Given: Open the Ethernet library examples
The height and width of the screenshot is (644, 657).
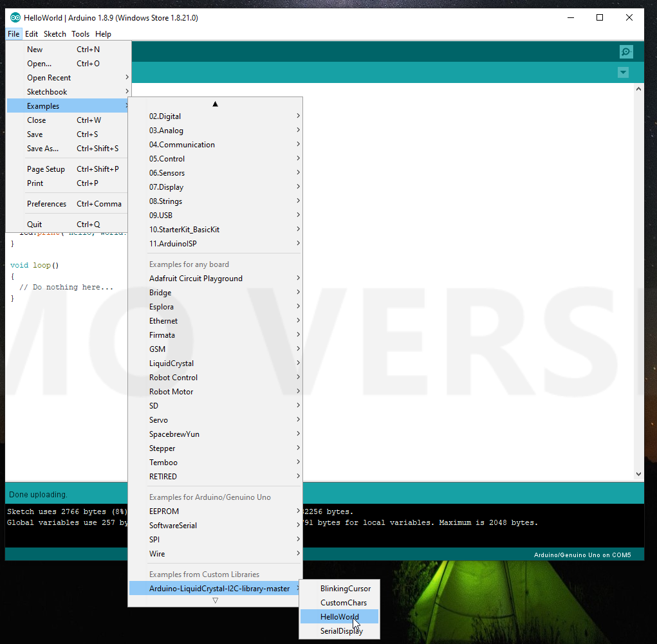Looking at the screenshot, I should (x=216, y=321).
